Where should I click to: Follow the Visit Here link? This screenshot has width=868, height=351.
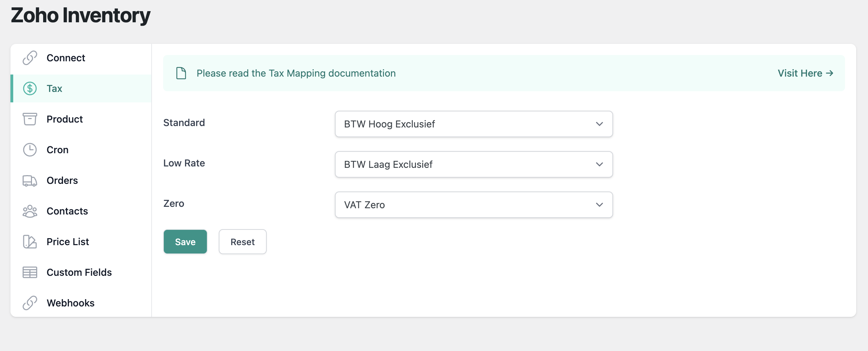(805, 73)
